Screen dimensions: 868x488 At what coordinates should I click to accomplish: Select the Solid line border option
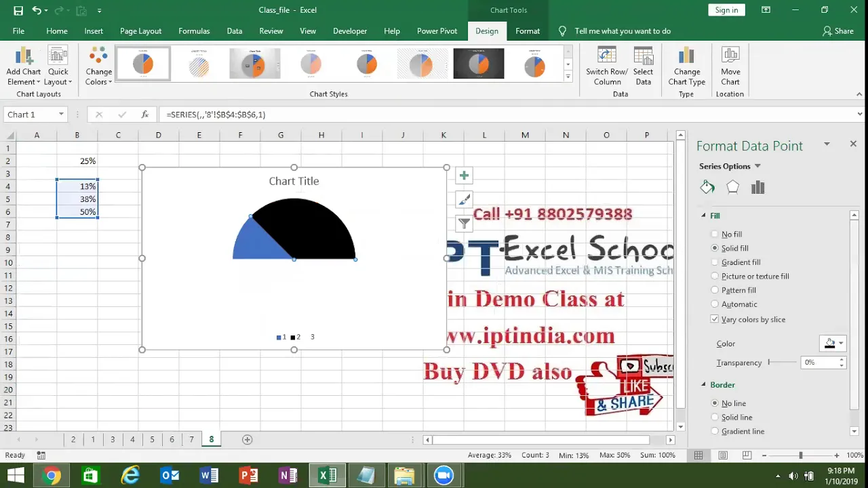(715, 418)
